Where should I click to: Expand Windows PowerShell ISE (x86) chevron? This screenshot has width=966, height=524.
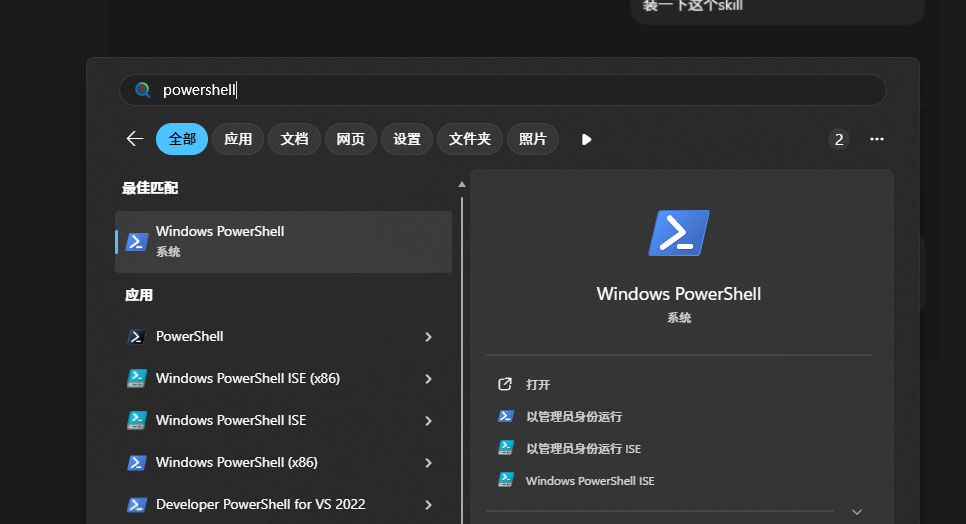pyautogui.click(x=428, y=379)
